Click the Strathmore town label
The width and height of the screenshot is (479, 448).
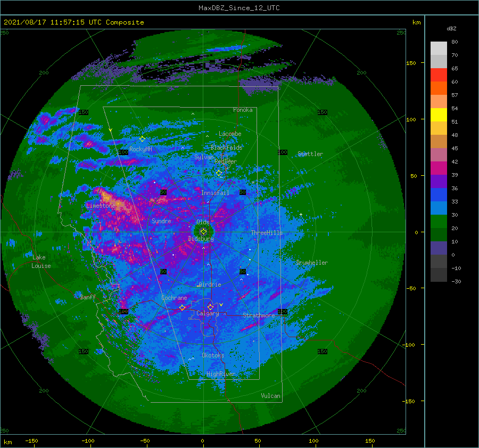click(x=259, y=315)
